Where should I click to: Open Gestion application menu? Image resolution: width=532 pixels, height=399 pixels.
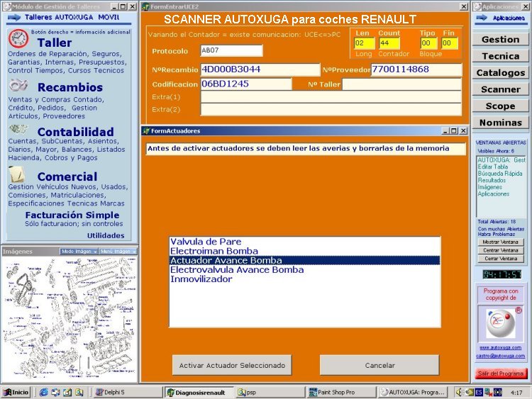click(x=501, y=39)
